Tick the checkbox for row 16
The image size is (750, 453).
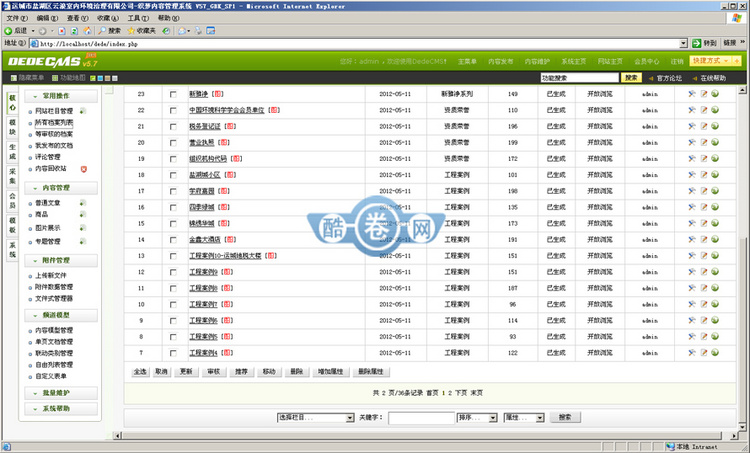173,208
